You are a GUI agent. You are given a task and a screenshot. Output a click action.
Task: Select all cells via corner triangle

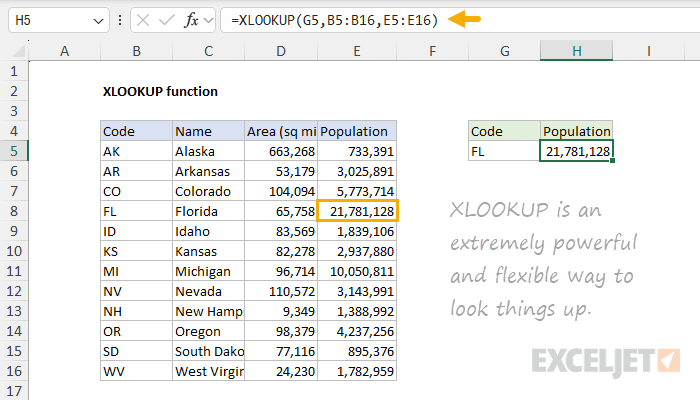click(x=18, y=51)
